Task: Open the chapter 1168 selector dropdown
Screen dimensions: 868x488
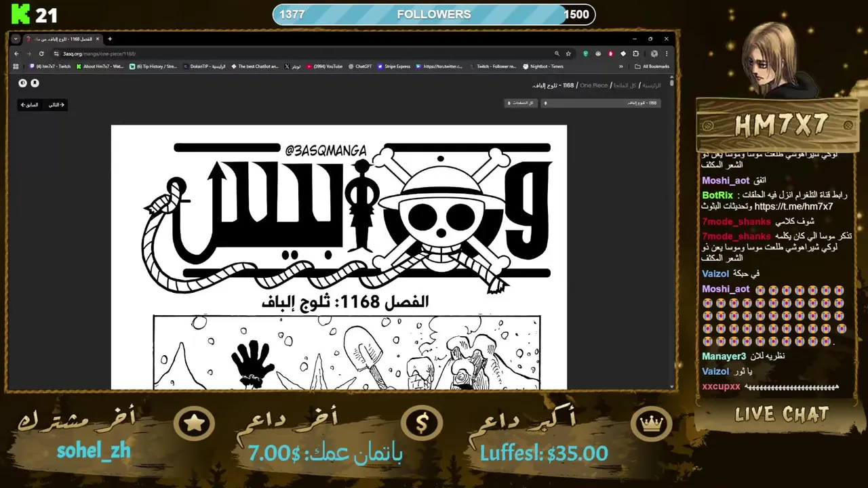Action: (601, 103)
